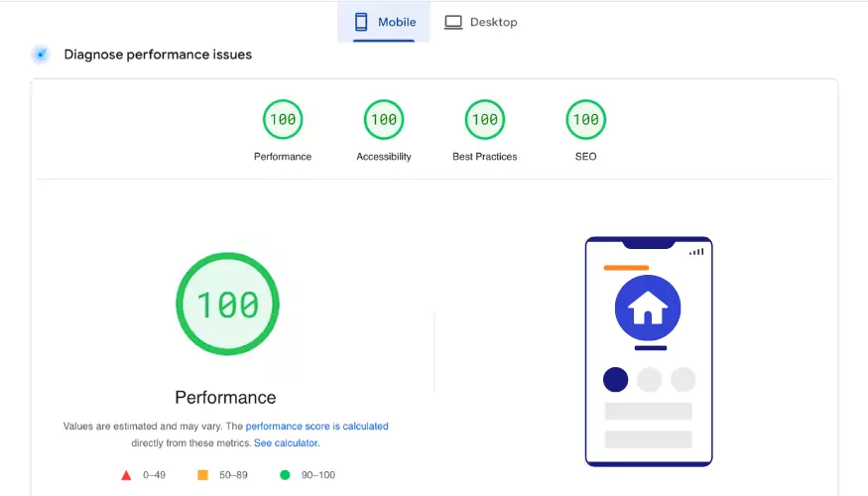Click the orange square 50–89 legend icon
This screenshot has width=868, height=496.
[202, 475]
